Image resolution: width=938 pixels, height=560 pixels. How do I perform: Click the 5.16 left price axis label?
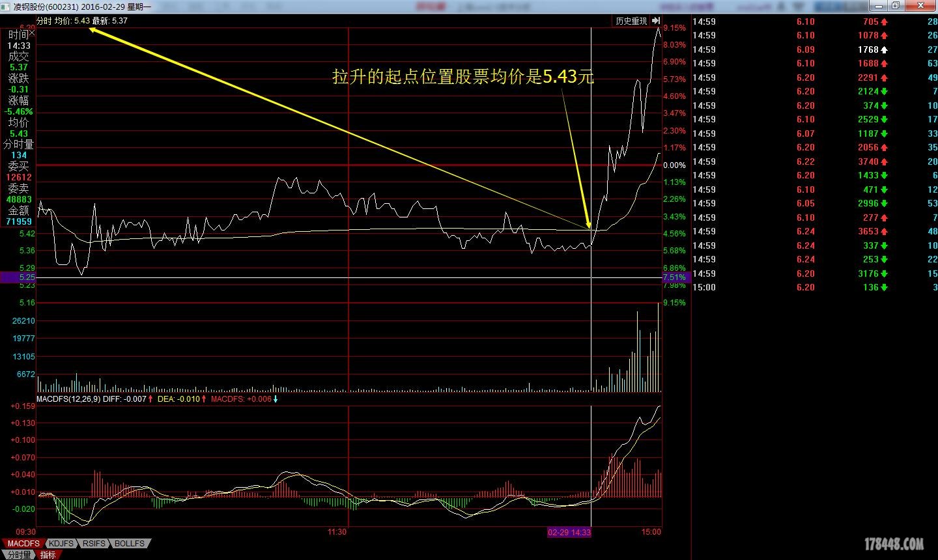[x=27, y=303]
